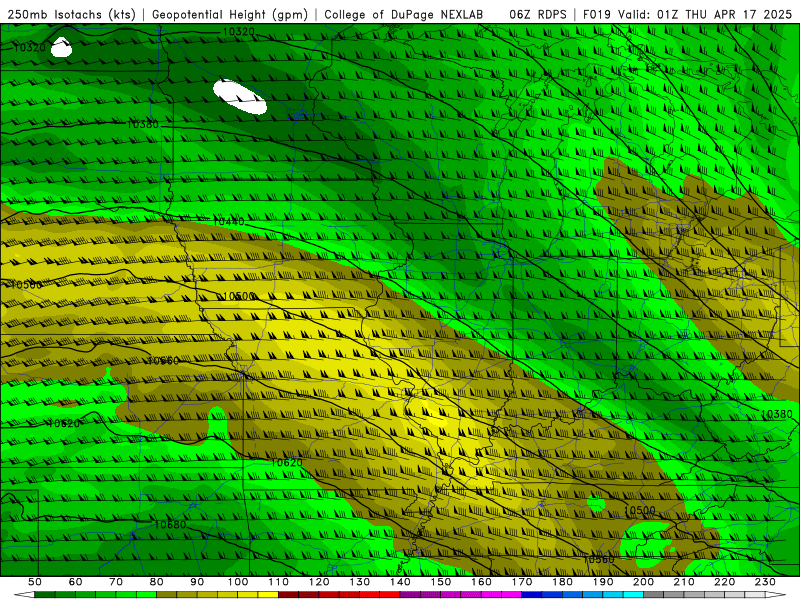Pick the olive swatch starting at 80 kts
800x600 pixels.
[166, 595]
